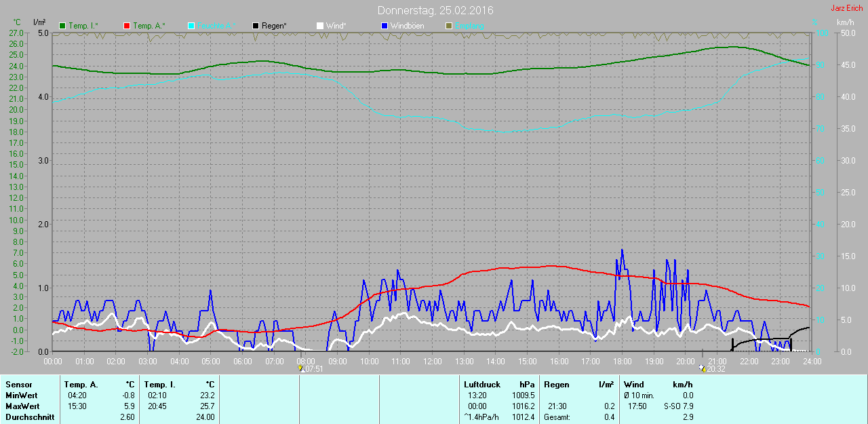
Task: Click the black Regen legend square
Action: point(256,26)
